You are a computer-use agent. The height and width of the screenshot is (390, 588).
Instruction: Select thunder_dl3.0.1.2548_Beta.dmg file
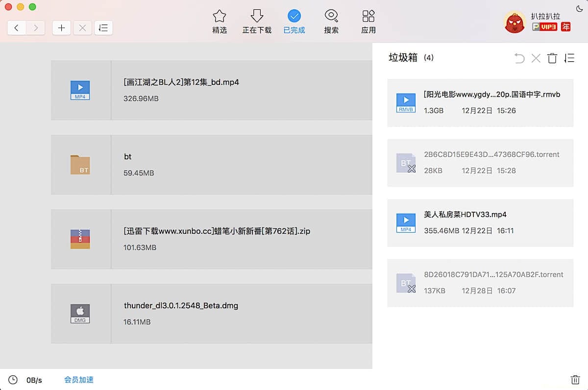click(x=181, y=306)
